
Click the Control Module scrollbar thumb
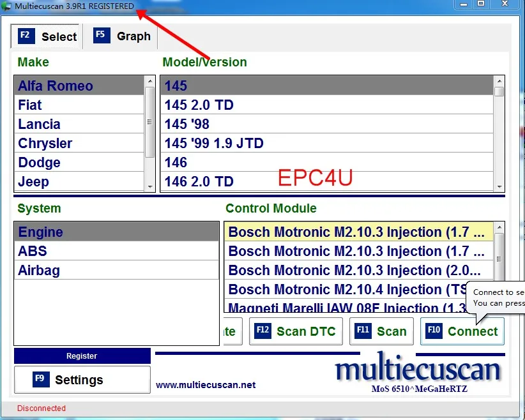499,257
